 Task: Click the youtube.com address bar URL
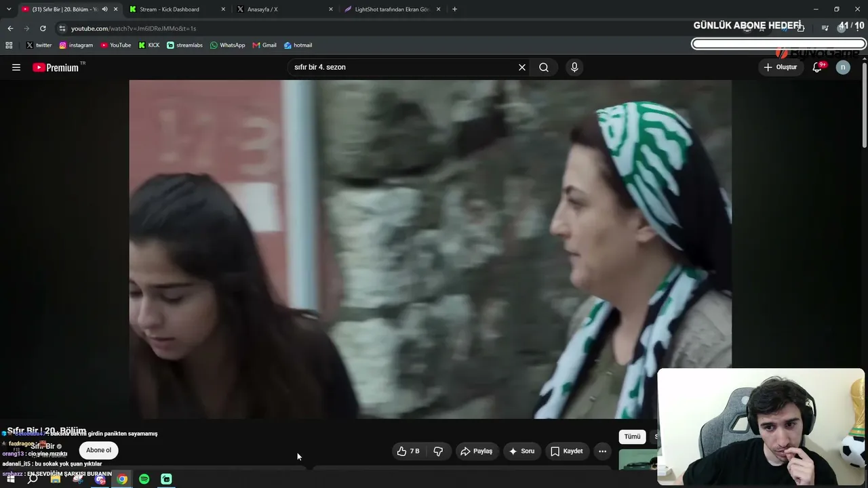[134, 28]
